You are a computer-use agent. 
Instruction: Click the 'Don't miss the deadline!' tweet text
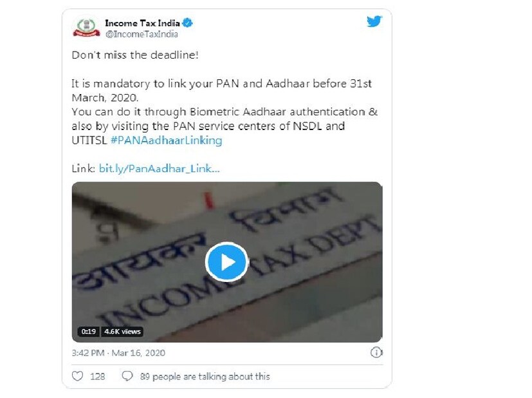135,55
